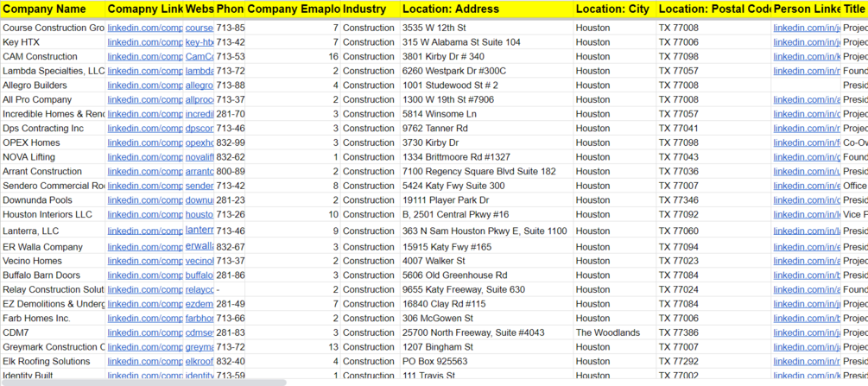Image resolution: width=868 pixels, height=386 pixels.
Task: Select address 9762 Tanner Rd
Action: point(486,128)
